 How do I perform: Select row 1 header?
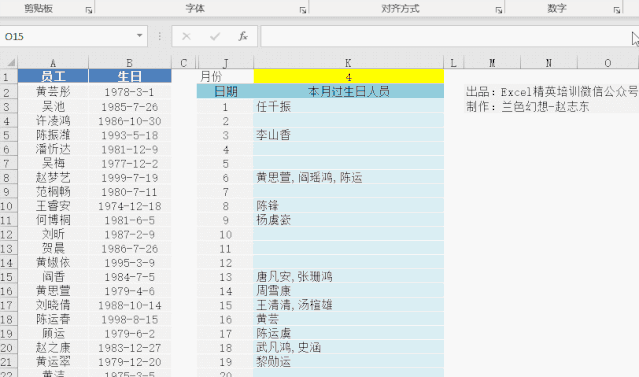[x=9, y=77]
